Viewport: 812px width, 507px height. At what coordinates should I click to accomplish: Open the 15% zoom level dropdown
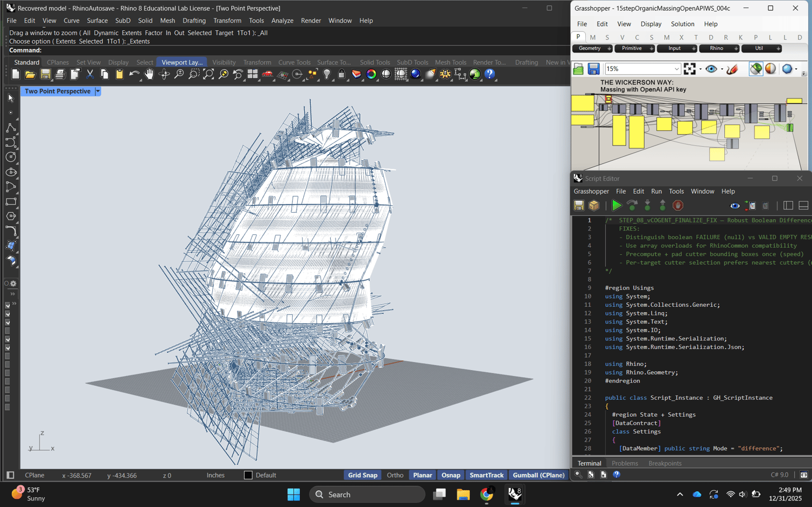click(x=676, y=69)
